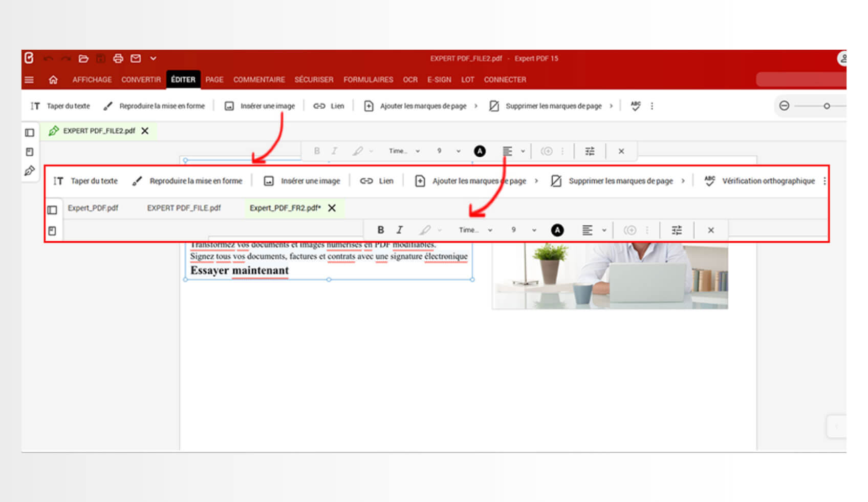Close the EXPERT PDF_FILE2.pdf document tab
Screen dimensions: 868x502
click(x=145, y=131)
